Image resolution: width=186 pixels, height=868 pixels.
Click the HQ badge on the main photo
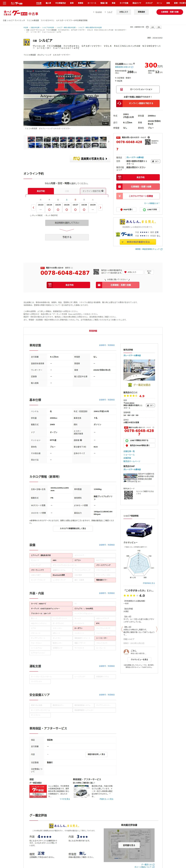click(105, 118)
